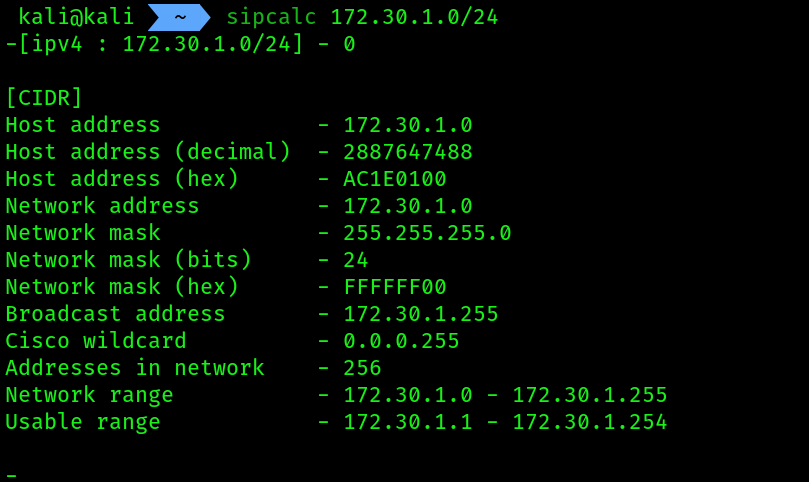Click the [CIDR] section header
The image size is (809, 482).
(x=44, y=98)
